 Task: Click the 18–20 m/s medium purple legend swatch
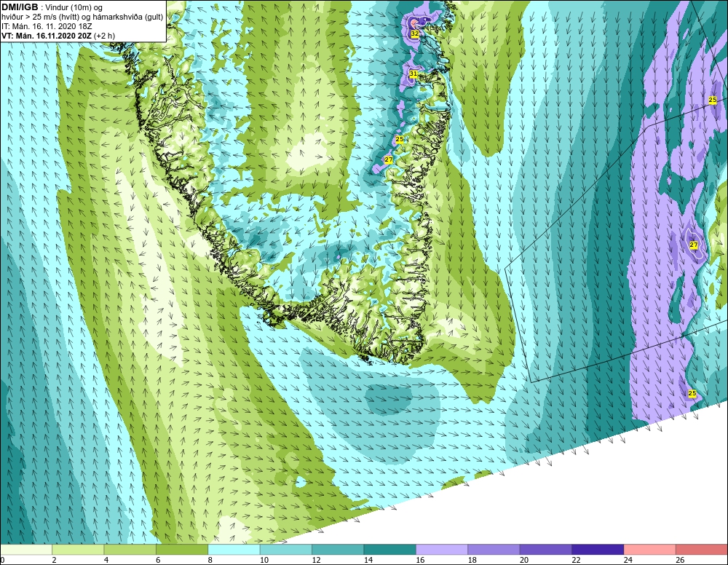(494, 550)
